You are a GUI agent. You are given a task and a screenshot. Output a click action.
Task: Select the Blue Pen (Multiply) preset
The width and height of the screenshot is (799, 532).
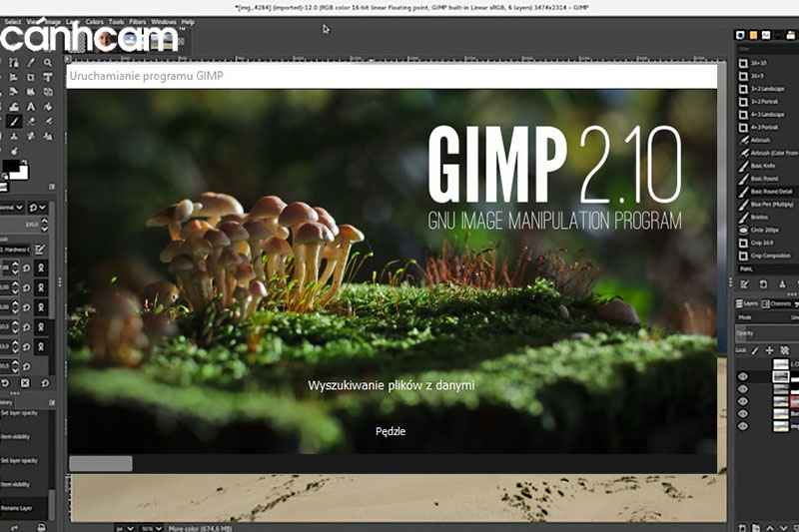768,205
